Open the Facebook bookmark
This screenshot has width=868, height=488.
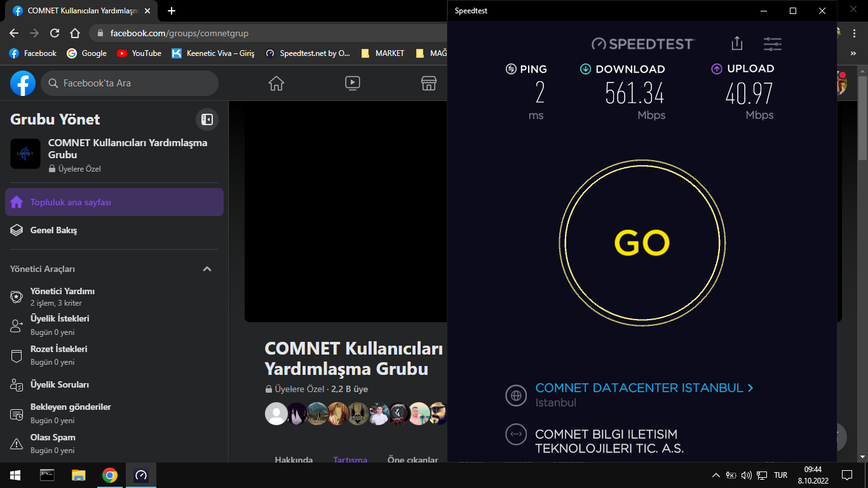click(x=33, y=53)
